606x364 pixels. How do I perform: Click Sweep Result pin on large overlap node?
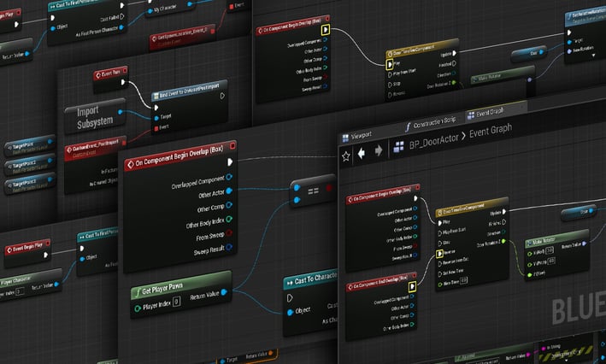(229, 247)
